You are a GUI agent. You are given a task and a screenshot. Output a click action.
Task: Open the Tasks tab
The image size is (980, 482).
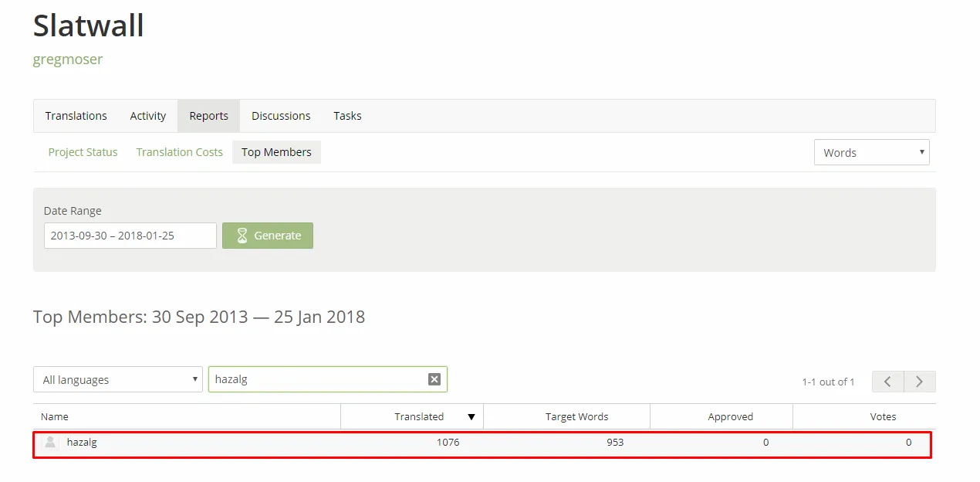point(347,116)
